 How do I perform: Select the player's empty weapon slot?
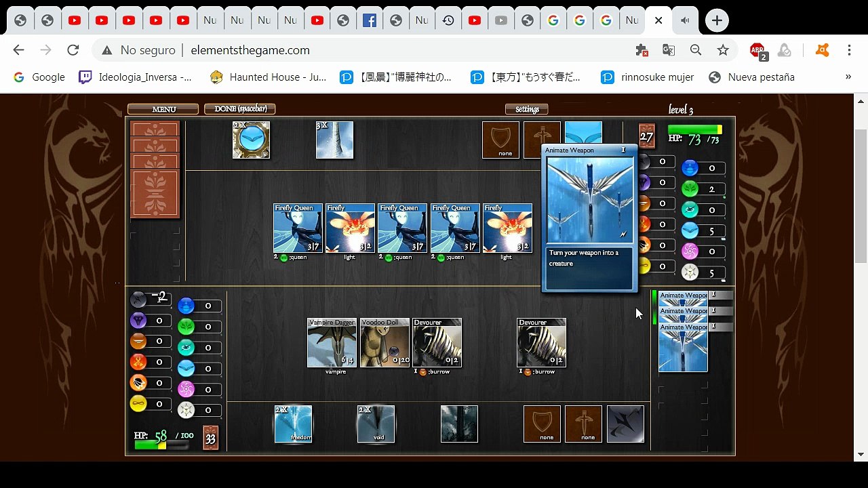583,424
